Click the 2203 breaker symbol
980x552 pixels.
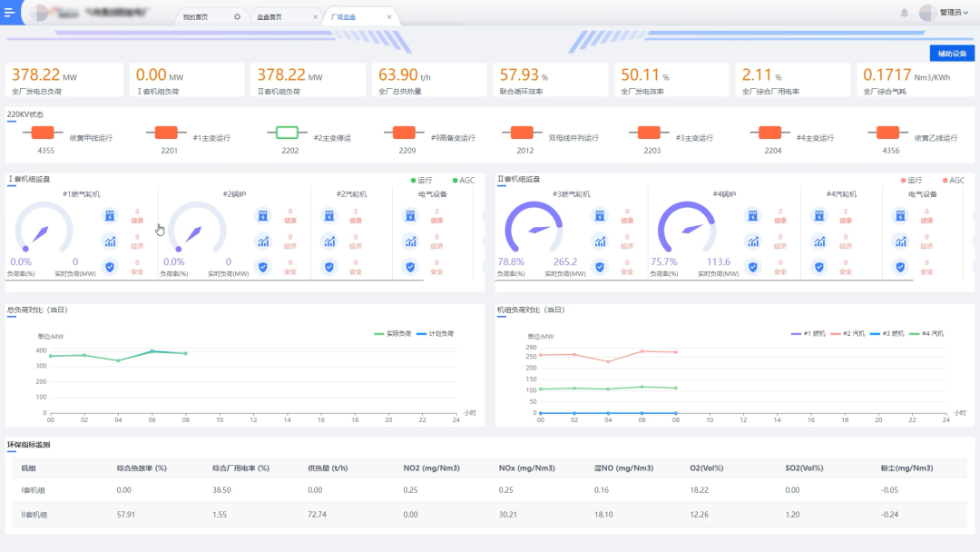tap(649, 133)
